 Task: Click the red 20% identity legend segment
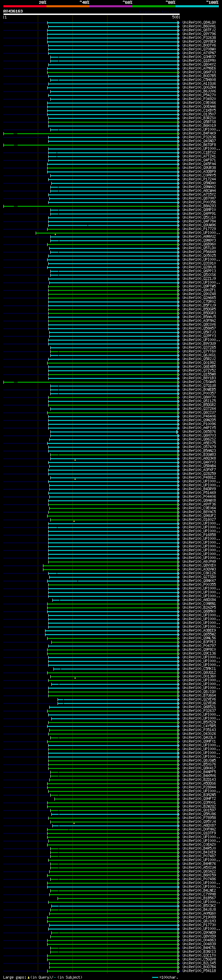click(x=25, y=6)
